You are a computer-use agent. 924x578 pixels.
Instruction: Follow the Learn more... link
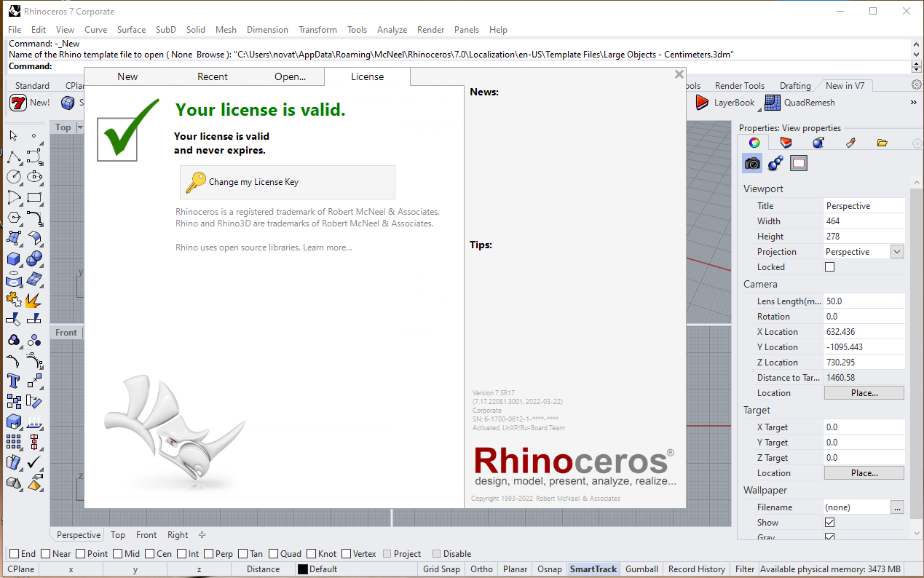(x=328, y=248)
